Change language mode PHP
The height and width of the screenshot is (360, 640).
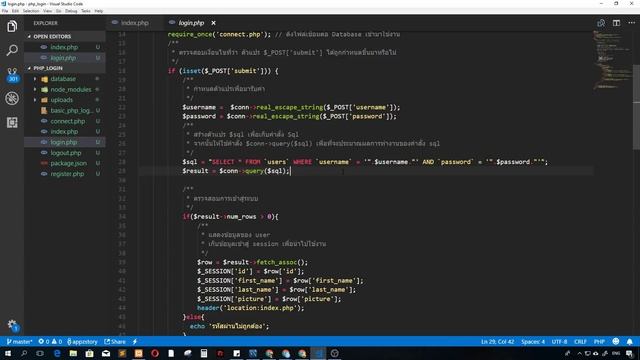pos(599,342)
